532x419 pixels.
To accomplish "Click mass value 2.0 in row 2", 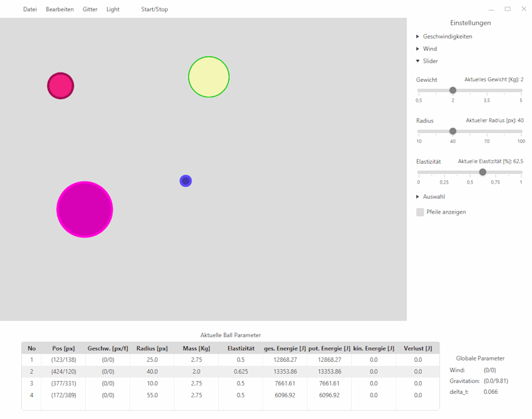I will point(196,372).
